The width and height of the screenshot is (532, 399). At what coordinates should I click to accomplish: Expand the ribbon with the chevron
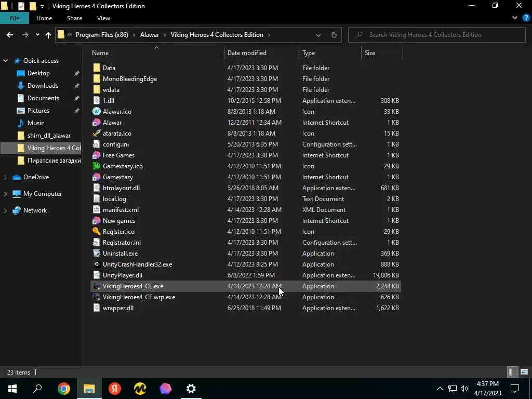(515, 18)
